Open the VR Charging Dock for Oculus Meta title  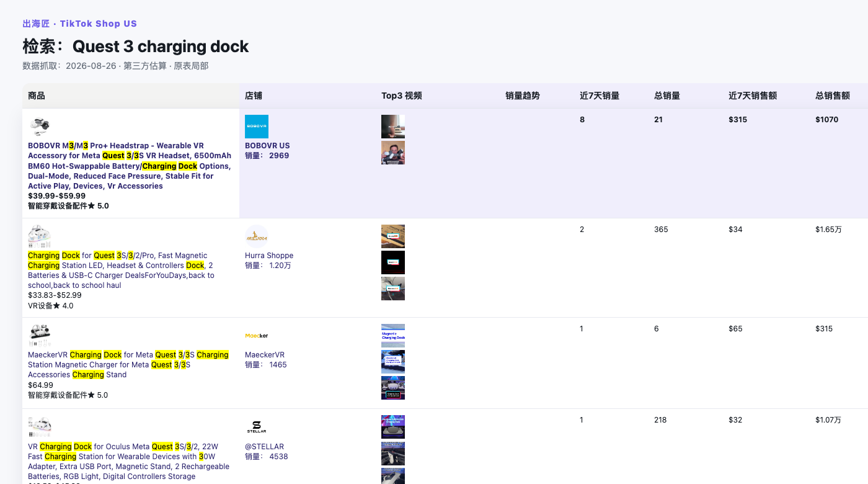point(128,461)
